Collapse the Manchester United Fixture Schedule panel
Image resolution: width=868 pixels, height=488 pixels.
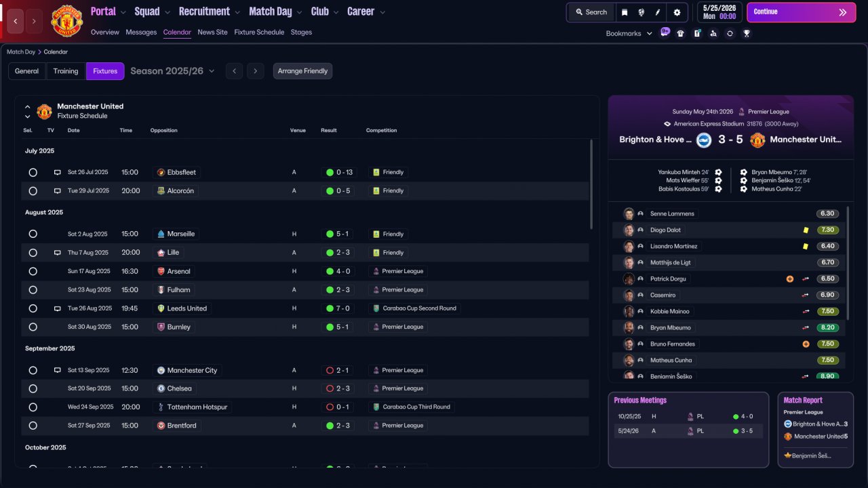pos(28,107)
